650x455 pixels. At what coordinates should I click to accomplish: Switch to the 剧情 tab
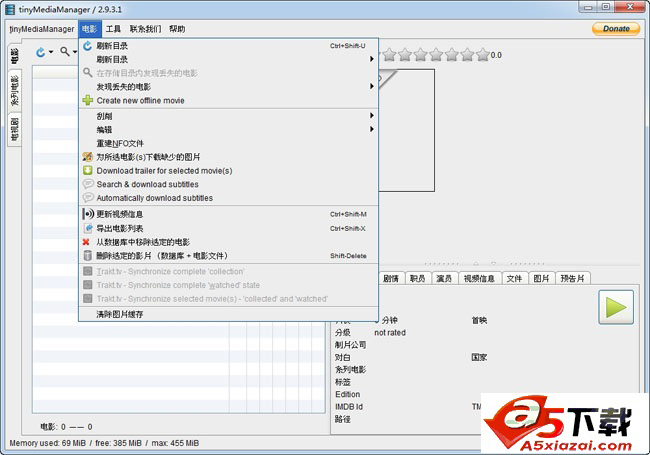pos(390,278)
